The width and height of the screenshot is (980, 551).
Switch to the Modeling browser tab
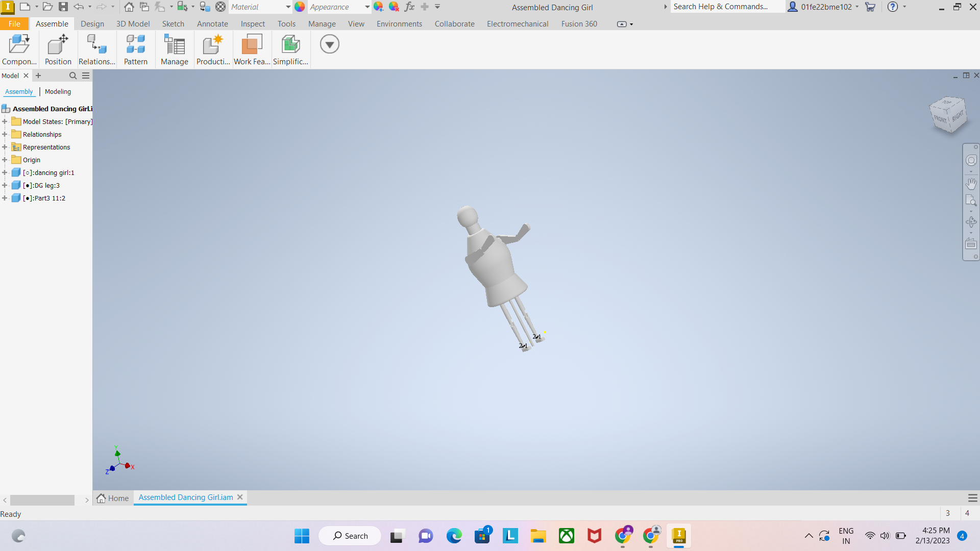click(x=57, y=92)
